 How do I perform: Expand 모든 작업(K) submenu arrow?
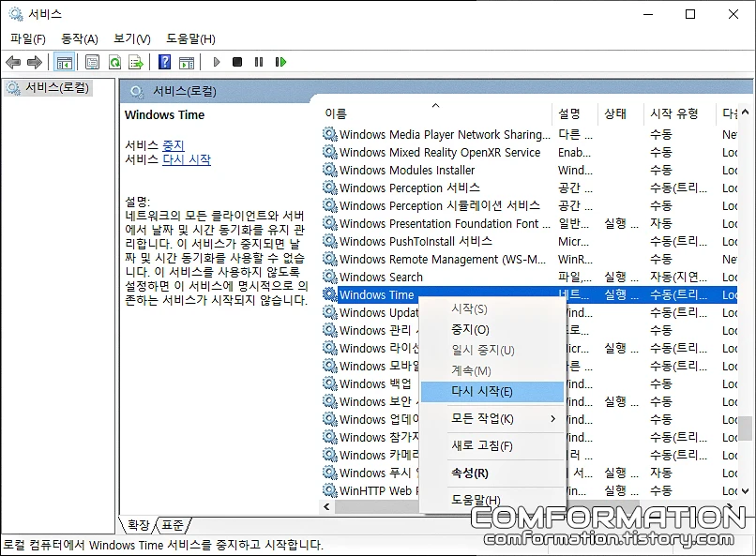coord(553,419)
